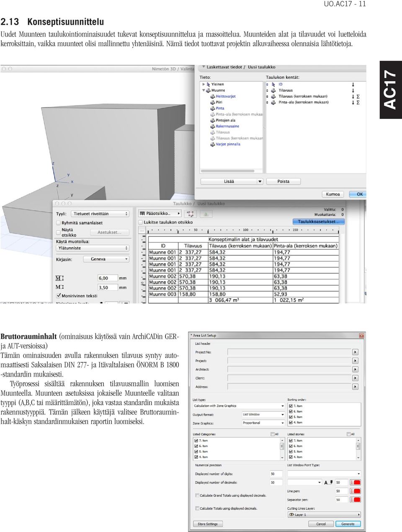Click the red Line pen color swatch
The width and height of the screenshot is (402, 532).
point(356,491)
